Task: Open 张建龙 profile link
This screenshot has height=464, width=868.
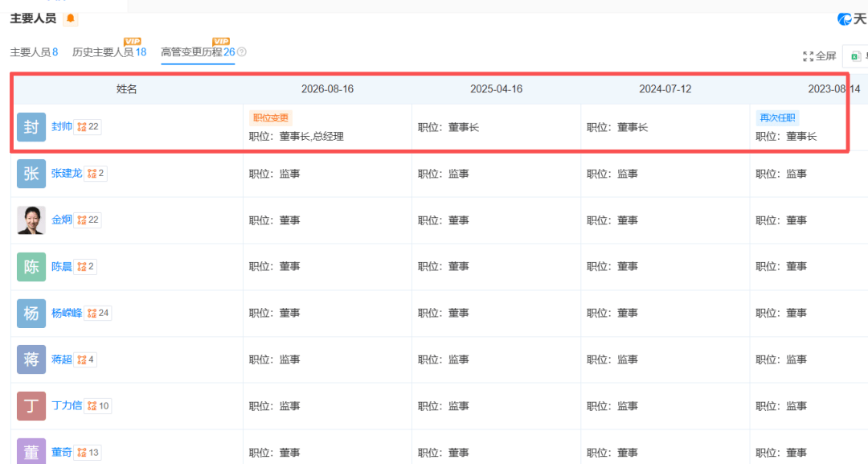Action: [x=67, y=174]
